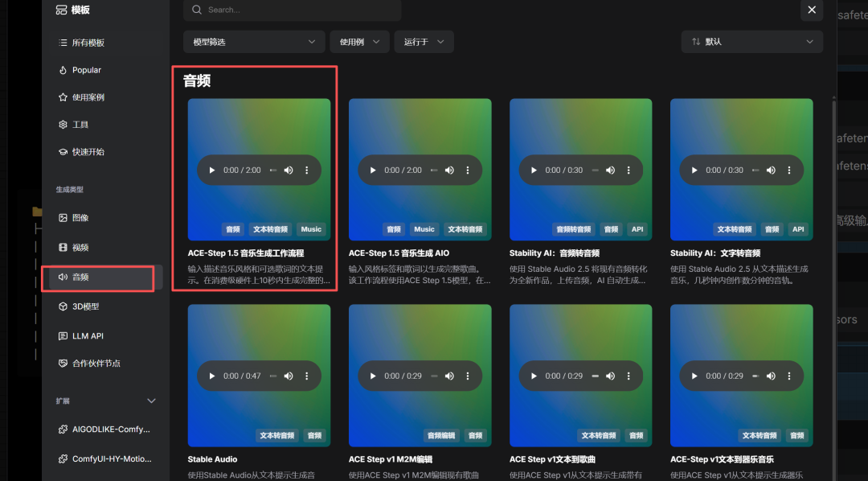Click the 模板 panel header icon
The image size is (868, 481).
click(61, 10)
